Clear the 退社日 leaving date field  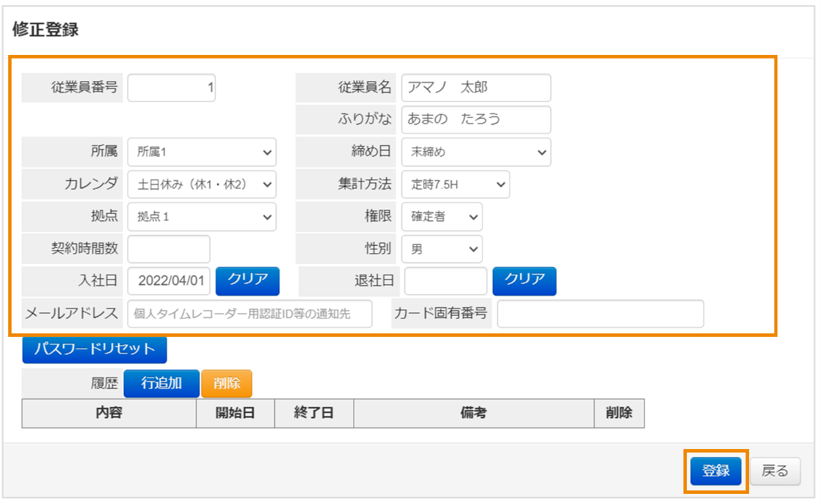(x=525, y=281)
